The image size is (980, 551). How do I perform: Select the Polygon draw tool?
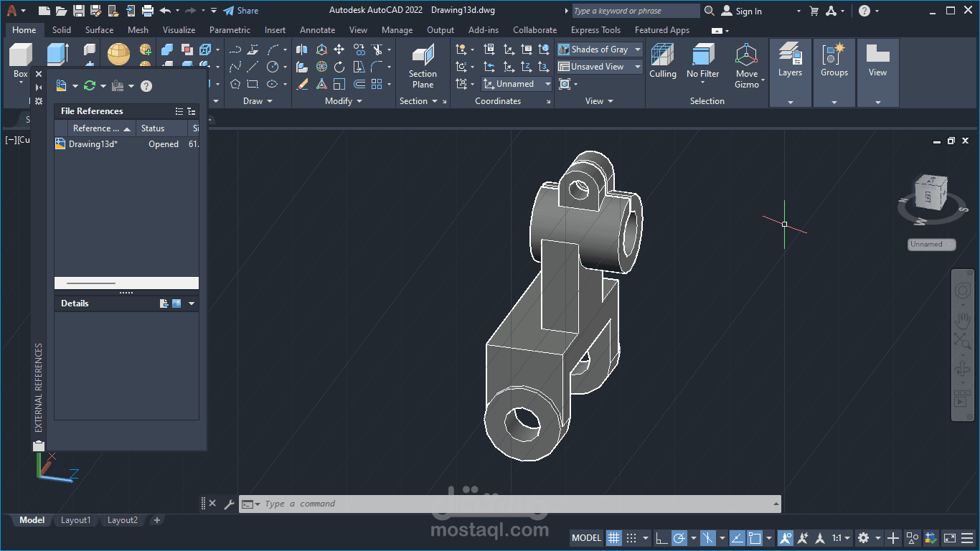point(235,84)
